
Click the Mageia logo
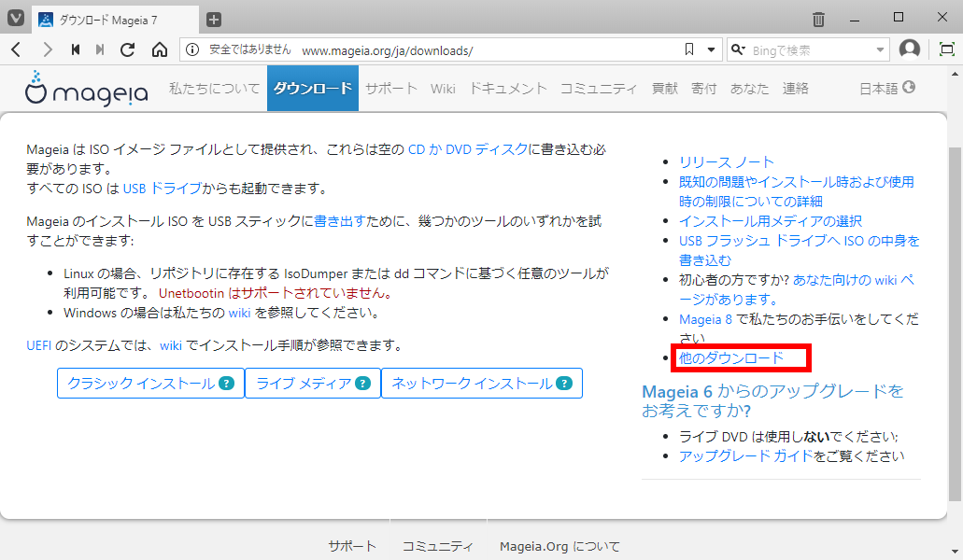(x=87, y=89)
